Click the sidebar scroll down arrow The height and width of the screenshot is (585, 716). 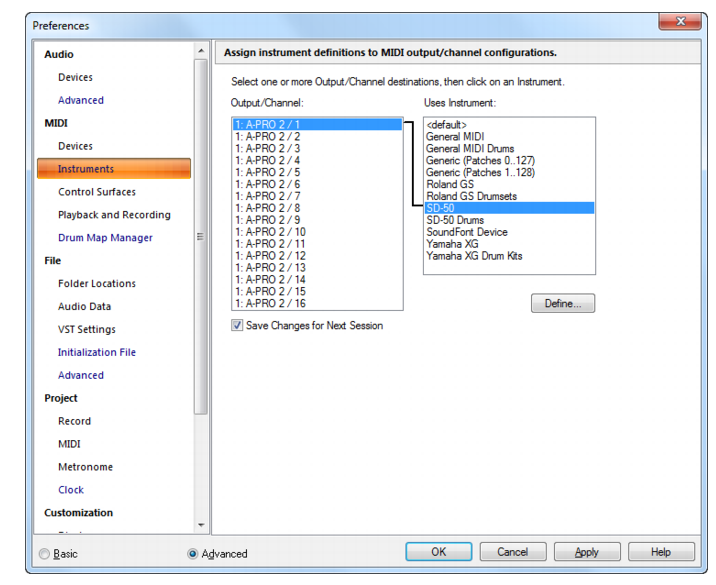pos(201,525)
